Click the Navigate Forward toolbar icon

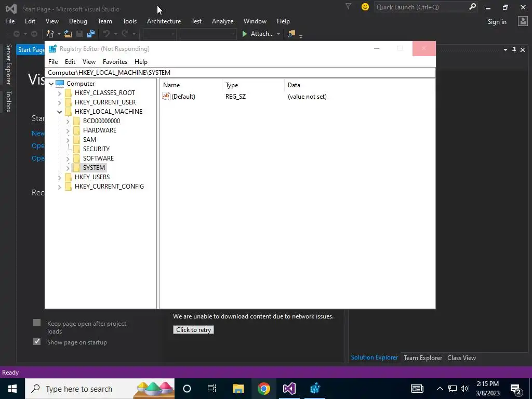coord(34,34)
